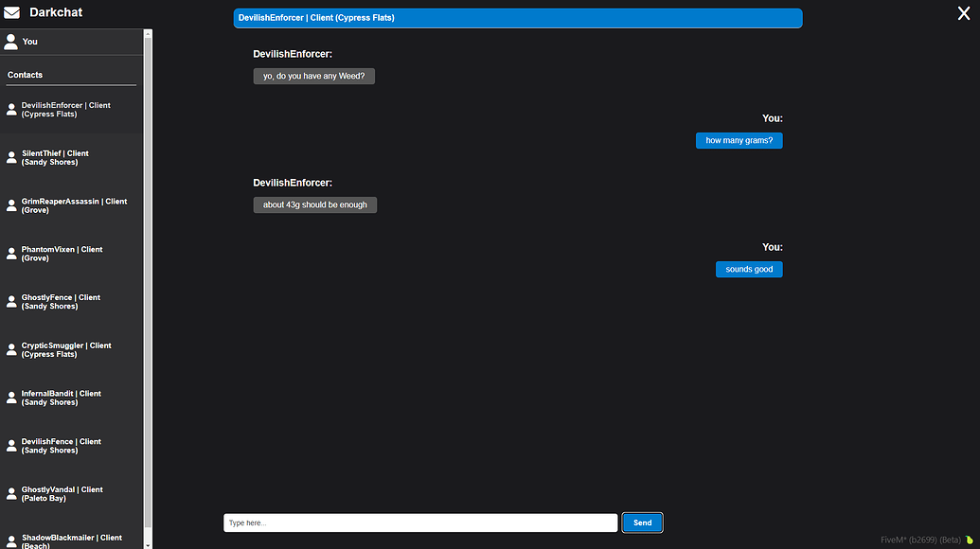
Task: Open chat with PhantomVixen (Grove)
Action: (x=71, y=254)
